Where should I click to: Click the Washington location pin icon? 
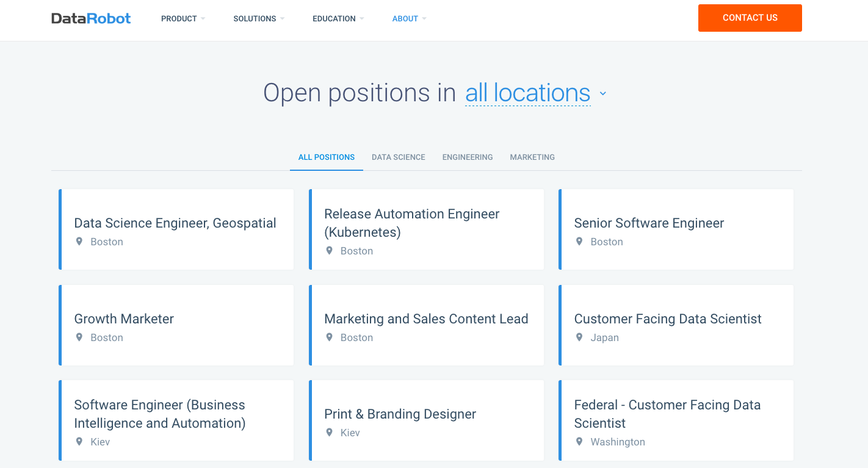579,442
